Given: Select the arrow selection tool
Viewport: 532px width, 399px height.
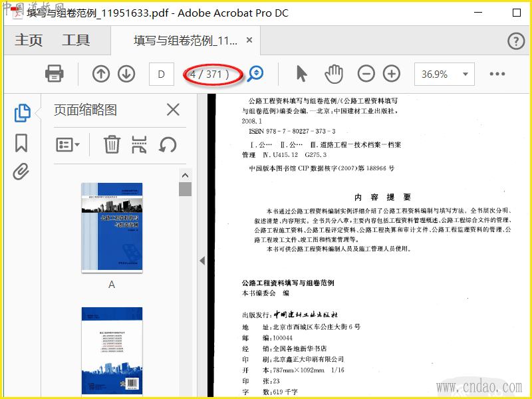Looking at the screenshot, I should coord(301,74).
